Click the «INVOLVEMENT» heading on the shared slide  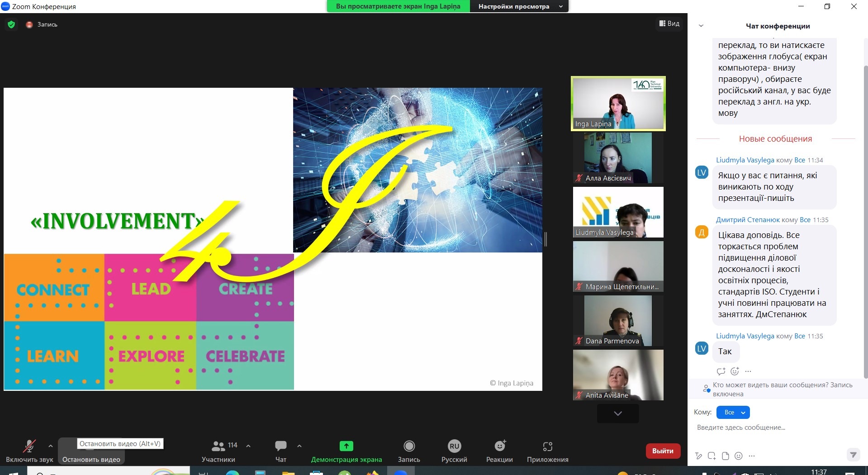pyautogui.click(x=117, y=221)
